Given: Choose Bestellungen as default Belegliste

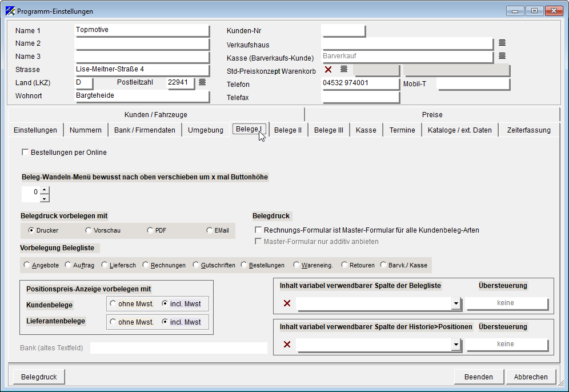Looking at the screenshot, I should pyautogui.click(x=244, y=265).
